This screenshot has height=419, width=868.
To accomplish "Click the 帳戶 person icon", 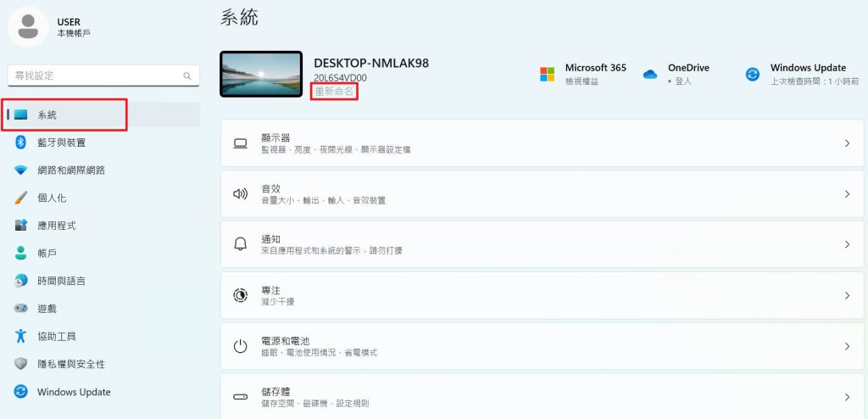I will point(20,254).
